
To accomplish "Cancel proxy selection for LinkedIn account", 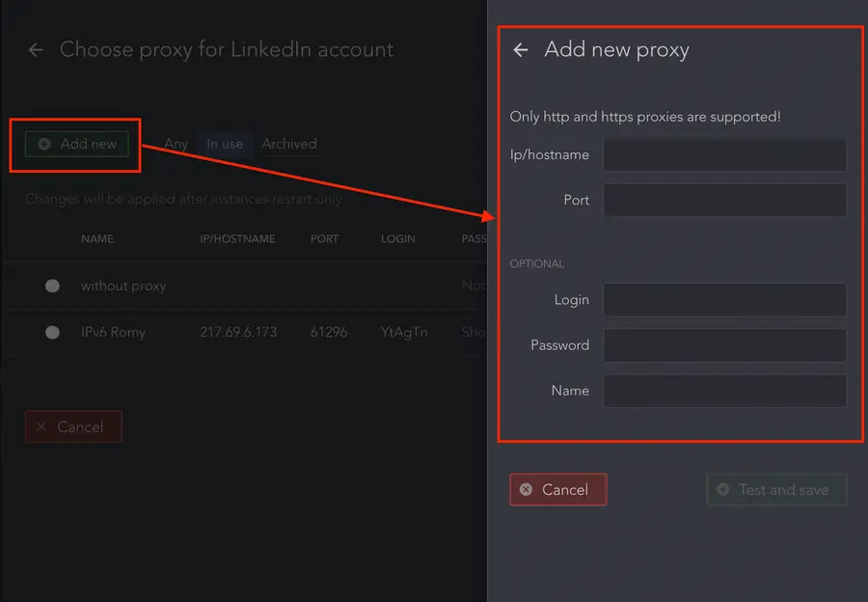I will point(73,426).
